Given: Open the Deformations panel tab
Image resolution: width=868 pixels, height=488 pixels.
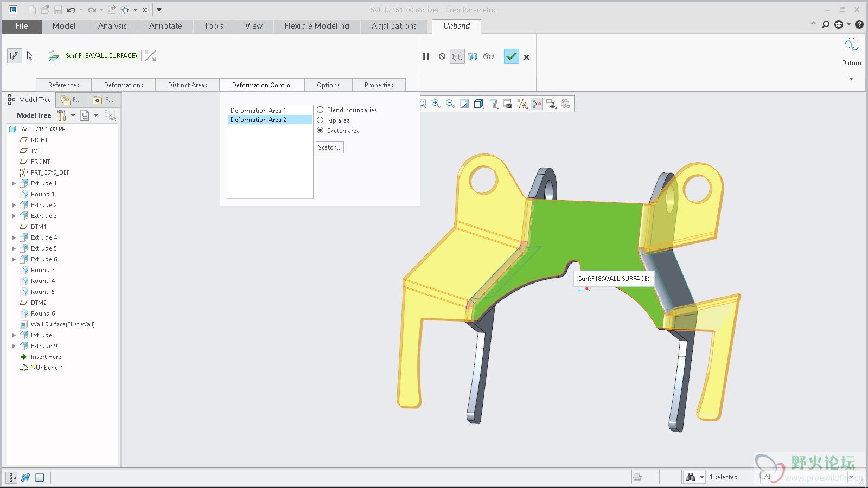Looking at the screenshot, I should click(124, 85).
